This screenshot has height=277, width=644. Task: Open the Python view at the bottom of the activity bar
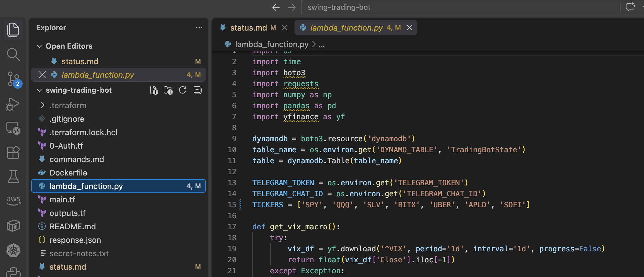pos(13,272)
